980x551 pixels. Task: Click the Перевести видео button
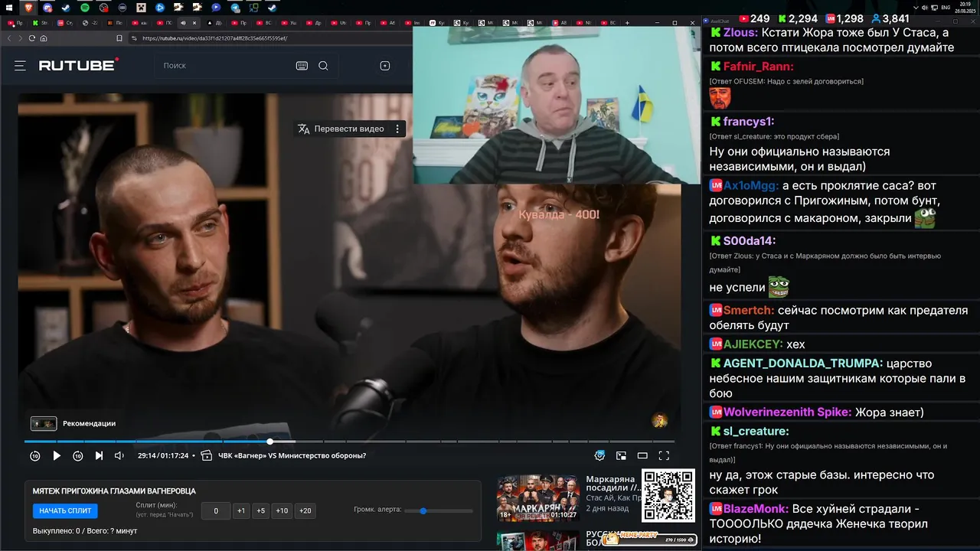point(341,129)
